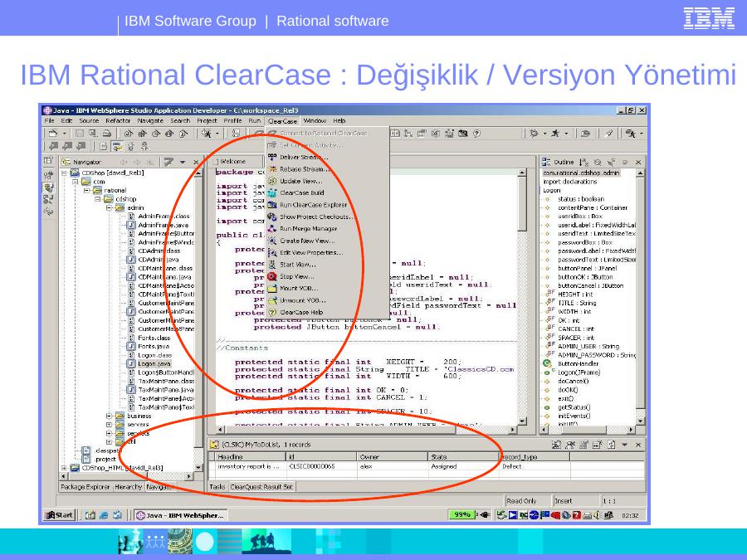Screen dimensions: 747x560
Task: Open the results panel menu arrow
Action: [624, 445]
